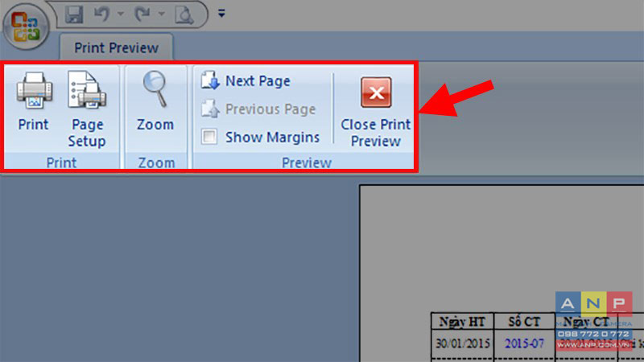Viewport: 644px width, 362px height.
Task: Expand the Undo history dropdown arrow
Action: point(120,14)
